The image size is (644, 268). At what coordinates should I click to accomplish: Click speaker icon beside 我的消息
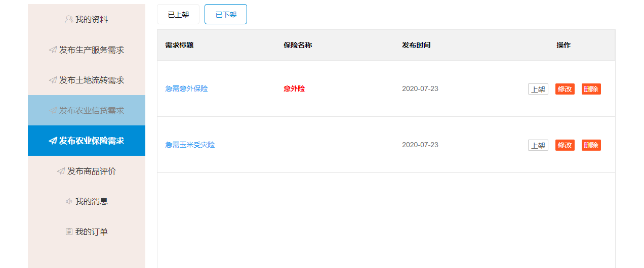(69, 202)
